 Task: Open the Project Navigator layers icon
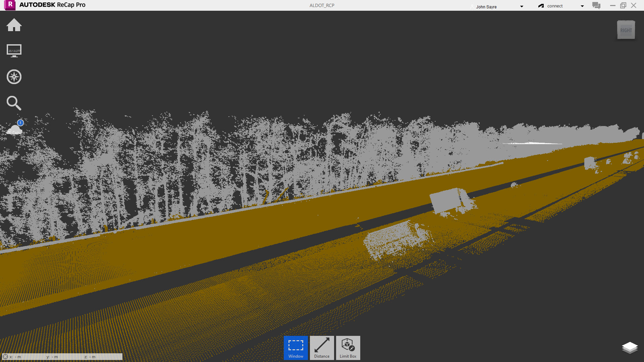coord(630,348)
